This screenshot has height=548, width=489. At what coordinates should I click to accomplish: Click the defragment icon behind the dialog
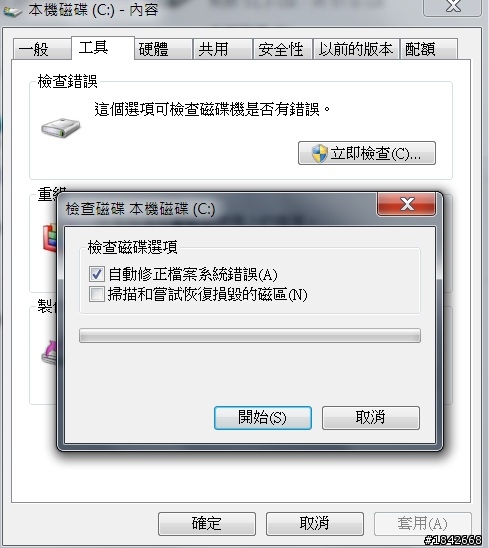50,237
